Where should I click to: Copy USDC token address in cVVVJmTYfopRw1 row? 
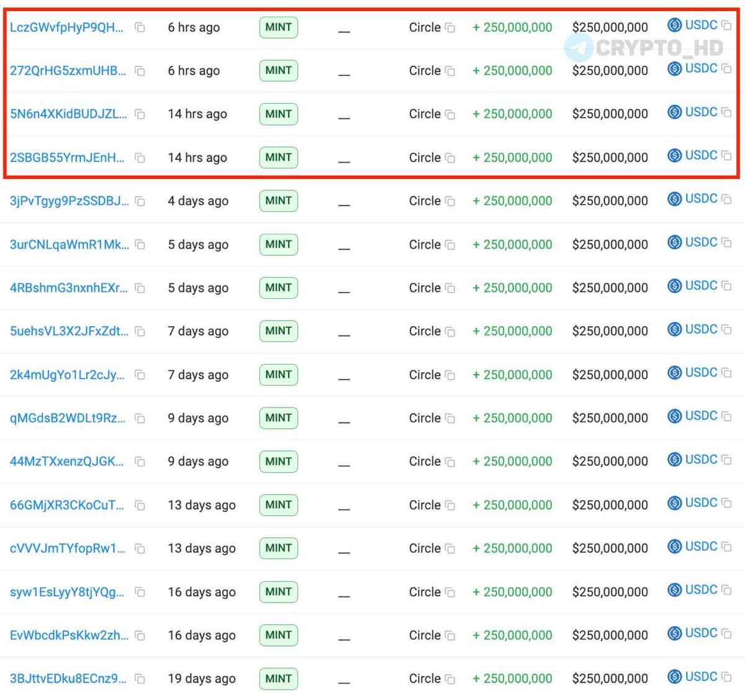point(726,547)
